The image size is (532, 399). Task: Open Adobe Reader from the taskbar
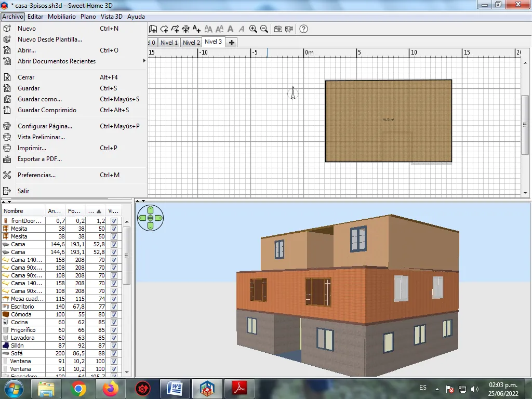click(x=240, y=389)
